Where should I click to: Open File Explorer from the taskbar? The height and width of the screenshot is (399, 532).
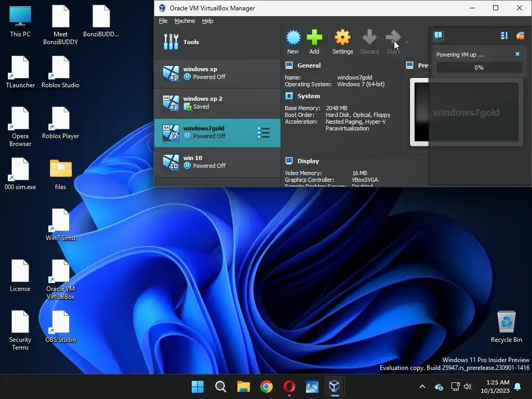(243, 387)
